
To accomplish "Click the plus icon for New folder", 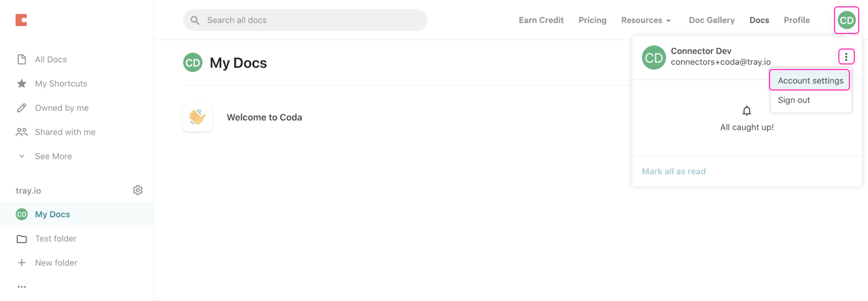I will click(x=22, y=263).
